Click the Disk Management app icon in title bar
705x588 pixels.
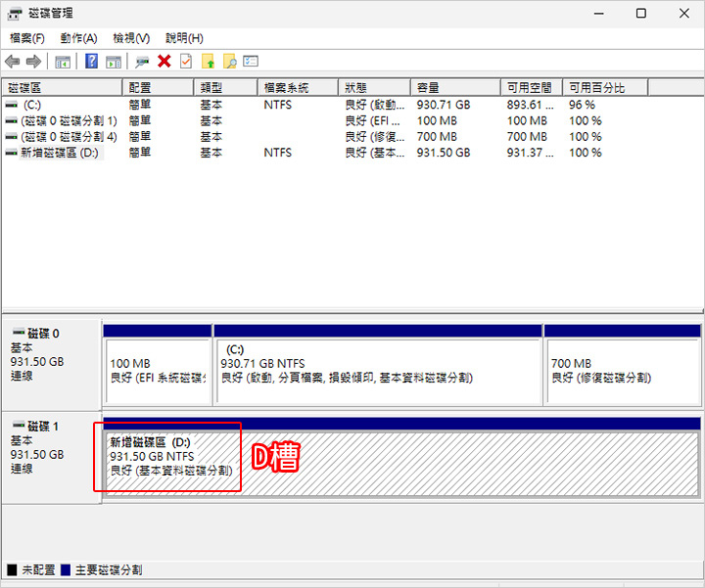pyautogui.click(x=15, y=14)
